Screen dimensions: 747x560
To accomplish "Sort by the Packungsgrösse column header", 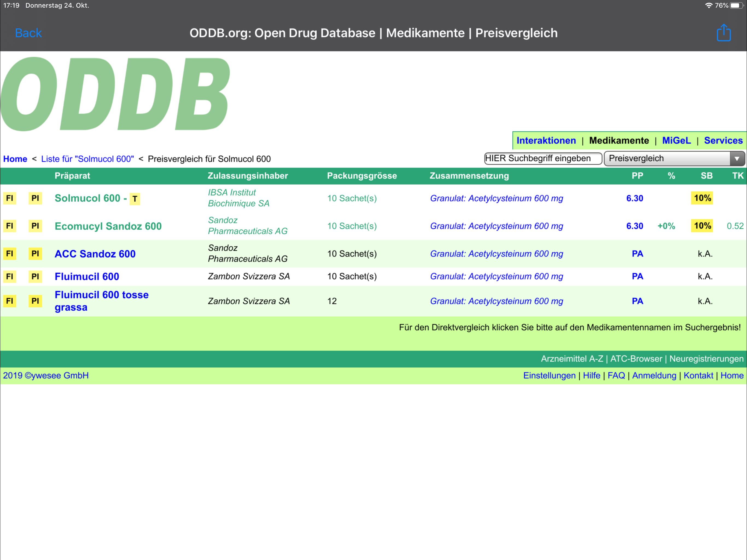I will point(362,176).
